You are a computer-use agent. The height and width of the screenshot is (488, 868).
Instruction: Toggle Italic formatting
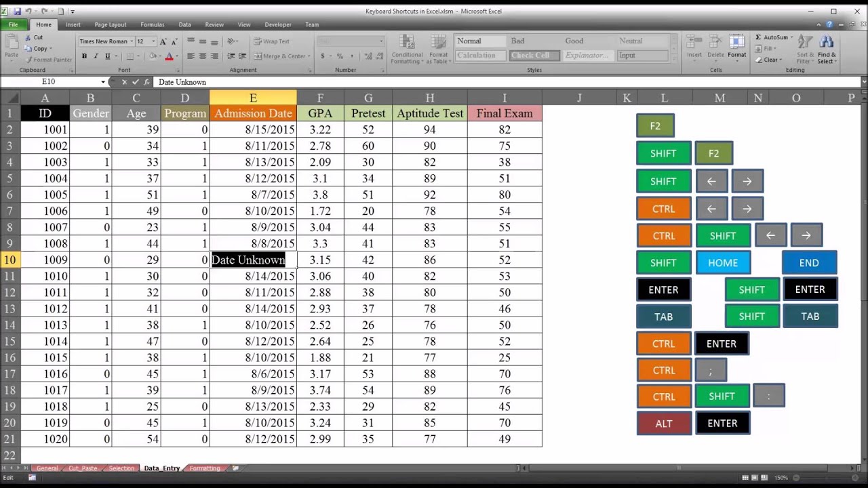tap(96, 56)
